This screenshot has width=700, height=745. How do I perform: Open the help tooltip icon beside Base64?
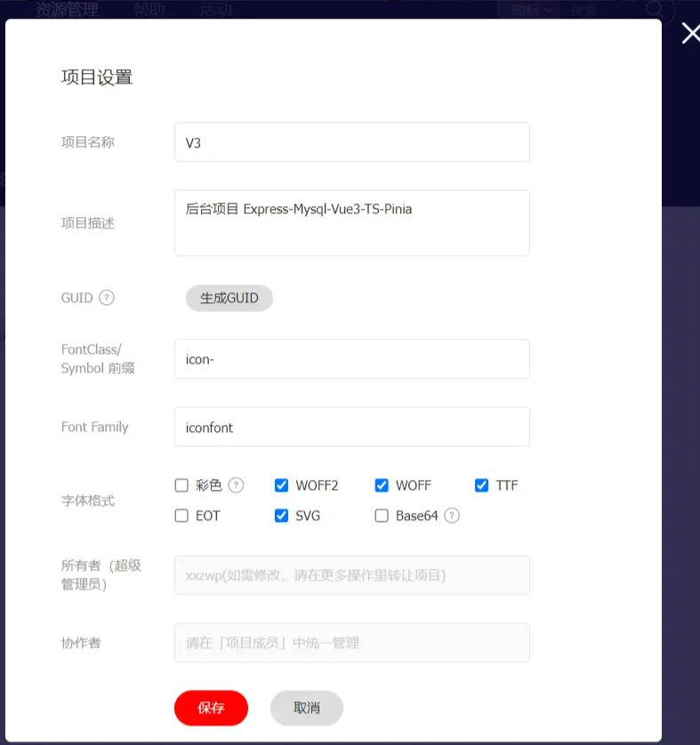tap(452, 516)
